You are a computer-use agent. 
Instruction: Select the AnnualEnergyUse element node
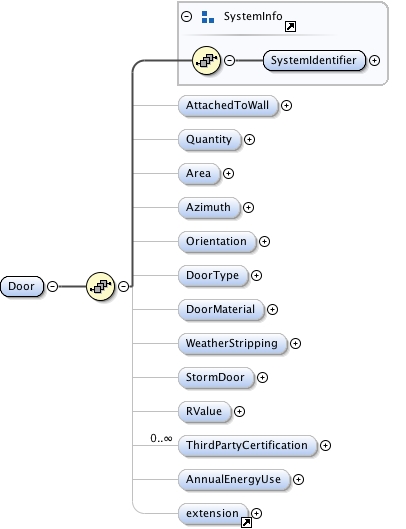234,479
